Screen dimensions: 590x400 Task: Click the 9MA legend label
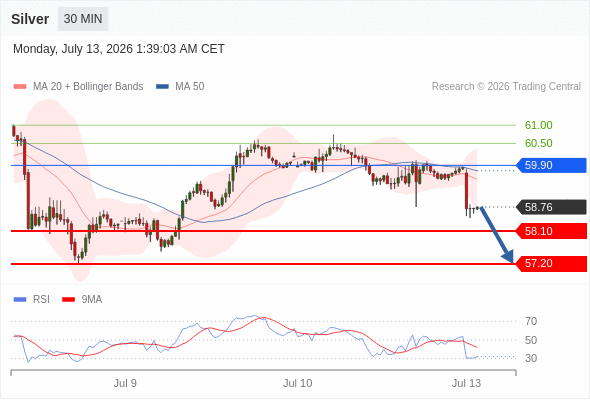tap(92, 300)
